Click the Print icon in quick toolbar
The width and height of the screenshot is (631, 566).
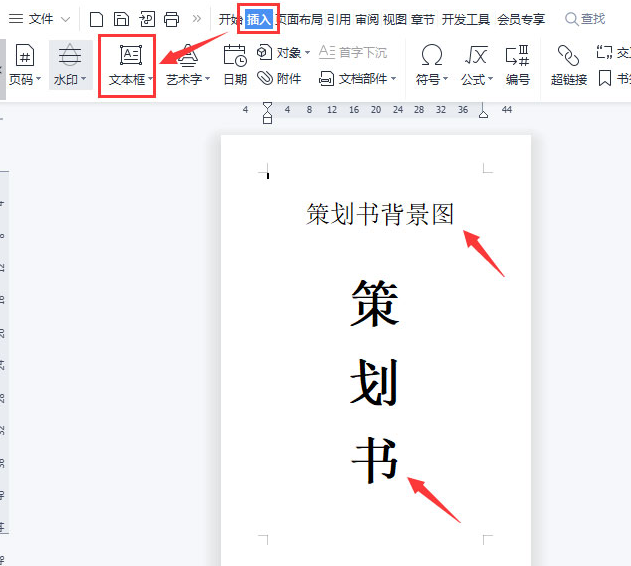[171, 19]
